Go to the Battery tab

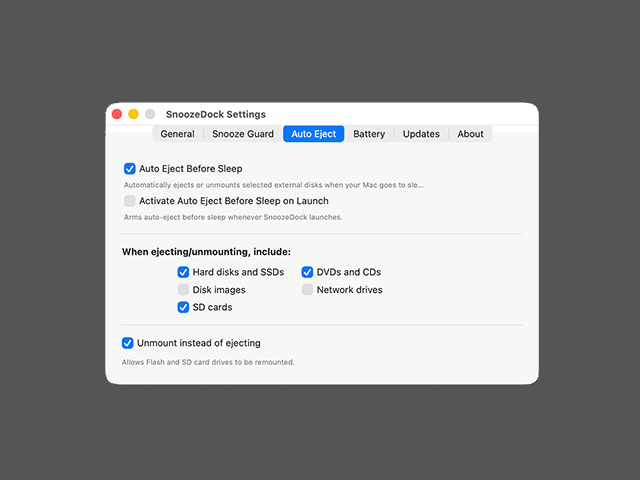[x=369, y=134]
